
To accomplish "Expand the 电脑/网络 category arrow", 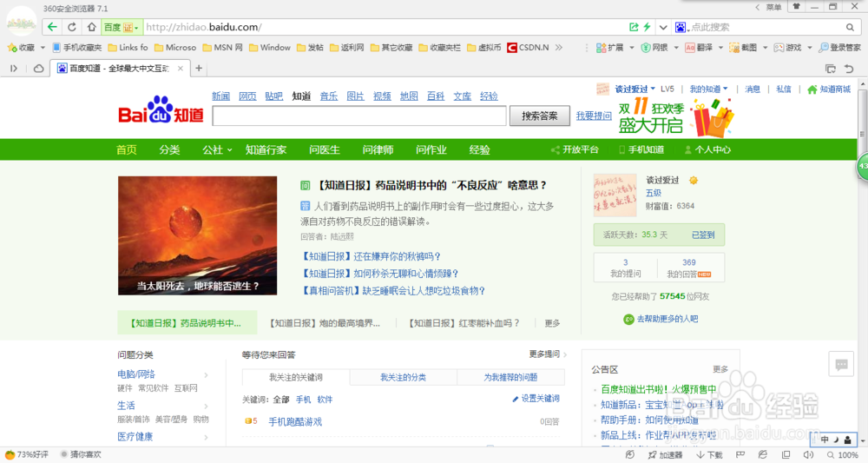I will pos(206,375).
